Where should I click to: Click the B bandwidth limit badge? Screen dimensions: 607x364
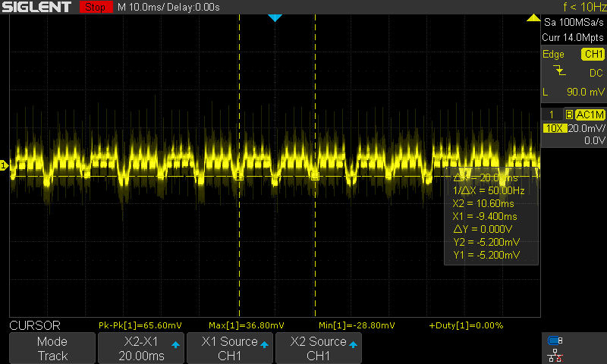click(569, 115)
